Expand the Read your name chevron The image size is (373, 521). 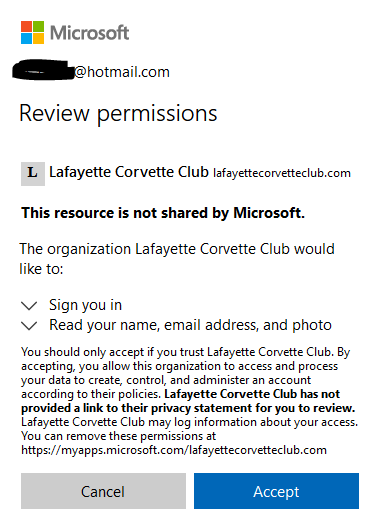[29, 325]
